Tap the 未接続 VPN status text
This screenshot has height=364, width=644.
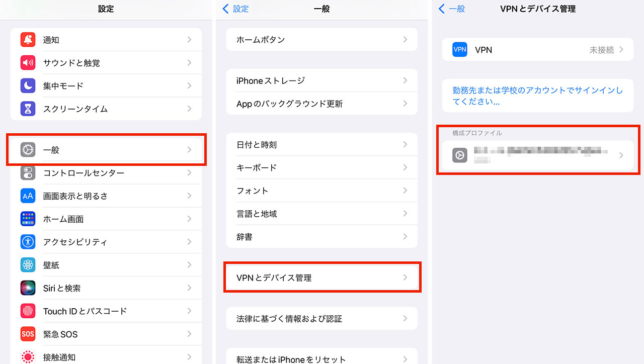[602, 50]
